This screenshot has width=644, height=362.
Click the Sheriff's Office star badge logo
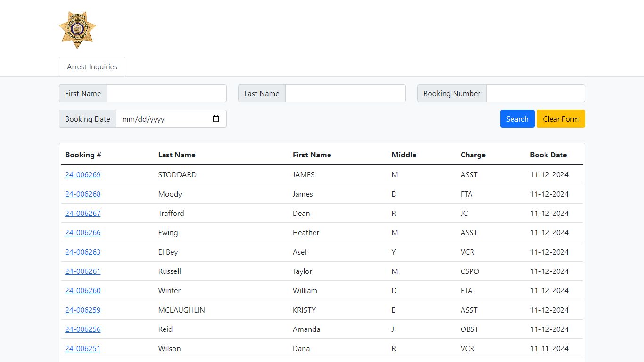coord(77,30)
